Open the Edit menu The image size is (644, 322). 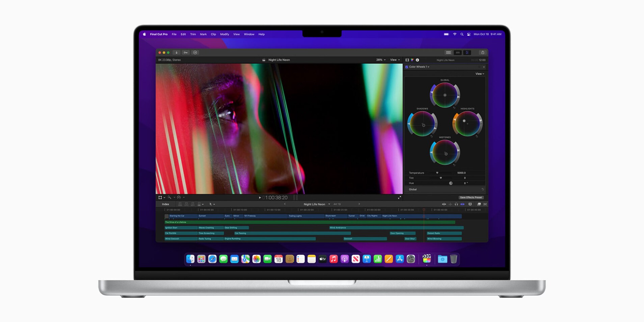(x=183, y=34)
